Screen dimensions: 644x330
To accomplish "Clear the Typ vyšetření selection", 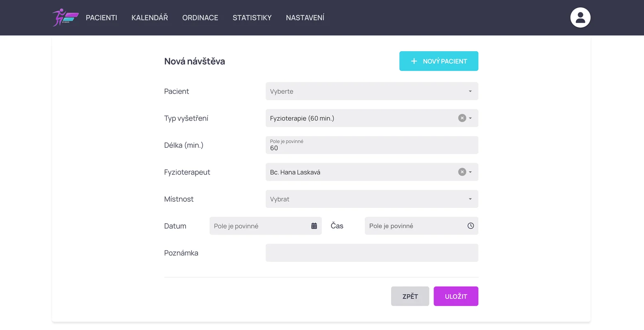I will [x=462, y=118].
